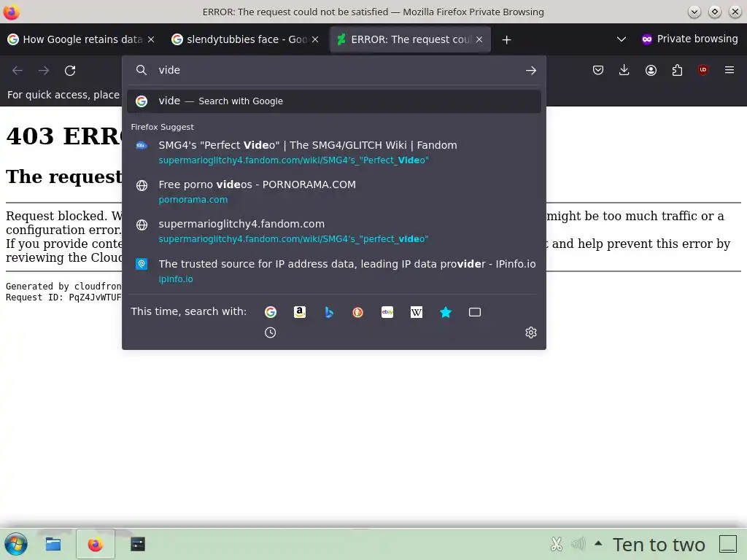Image resolution: width=747 pixels, height=560 pixels.
Task: Click in the address bar containing vide
Action: coord(333,71)
